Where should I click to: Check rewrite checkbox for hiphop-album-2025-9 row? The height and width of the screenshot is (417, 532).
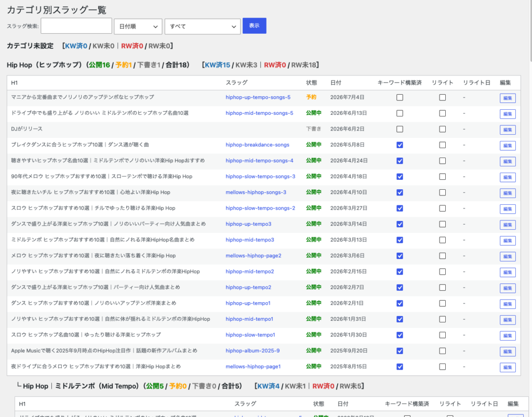pos(443,351)
